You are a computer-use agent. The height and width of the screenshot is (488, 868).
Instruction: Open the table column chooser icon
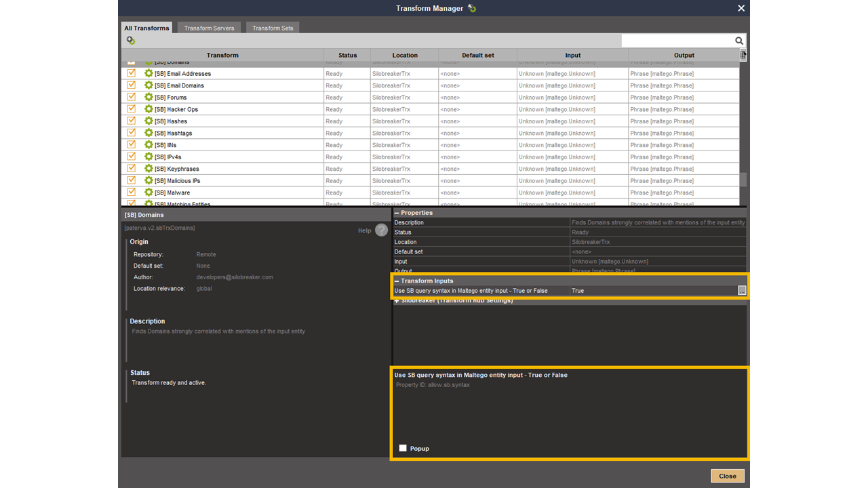click(743, 56)
